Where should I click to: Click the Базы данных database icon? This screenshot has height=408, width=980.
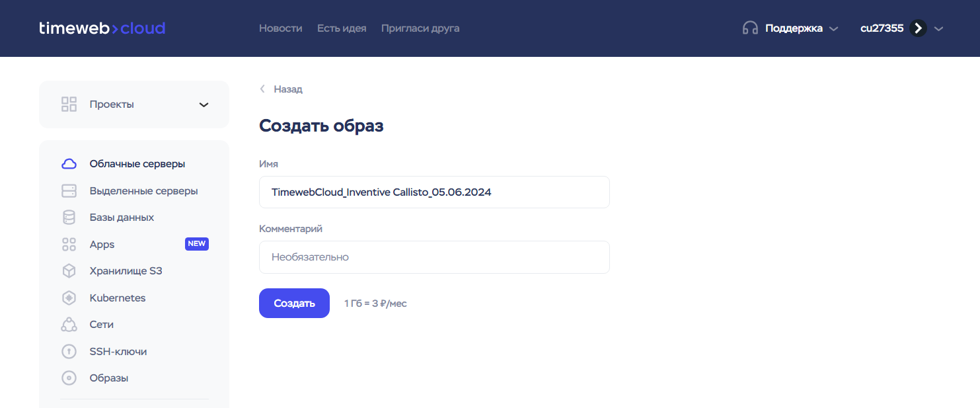click(69, 218)
